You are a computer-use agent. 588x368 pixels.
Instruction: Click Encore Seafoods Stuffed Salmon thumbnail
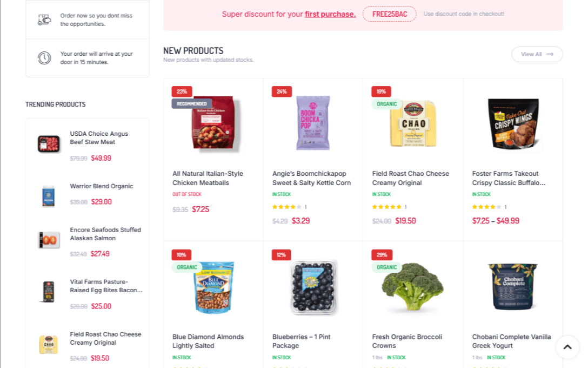[x=49, y=240]
